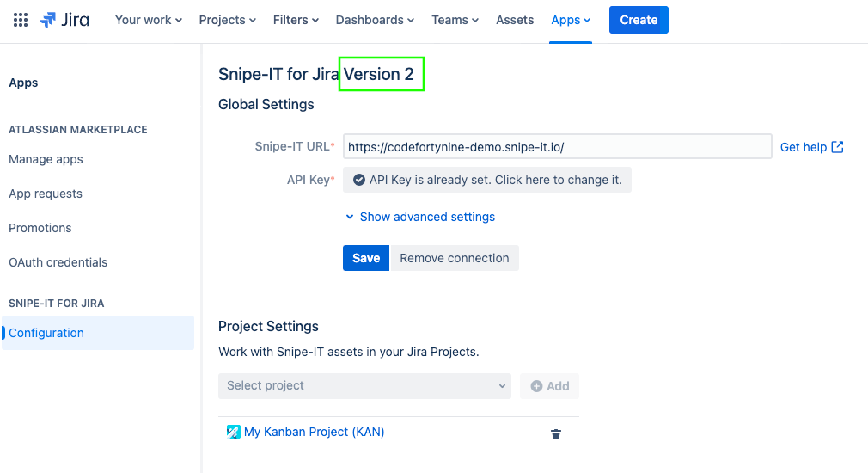
Task: Open OAuth credentials page
Action: [x=58, y=262]
